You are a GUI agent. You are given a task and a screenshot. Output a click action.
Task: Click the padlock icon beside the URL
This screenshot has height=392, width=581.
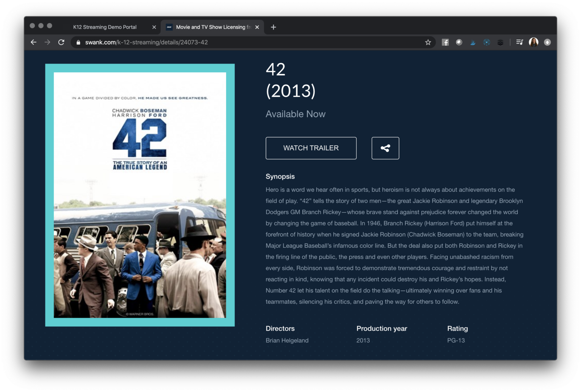[78, 42]
